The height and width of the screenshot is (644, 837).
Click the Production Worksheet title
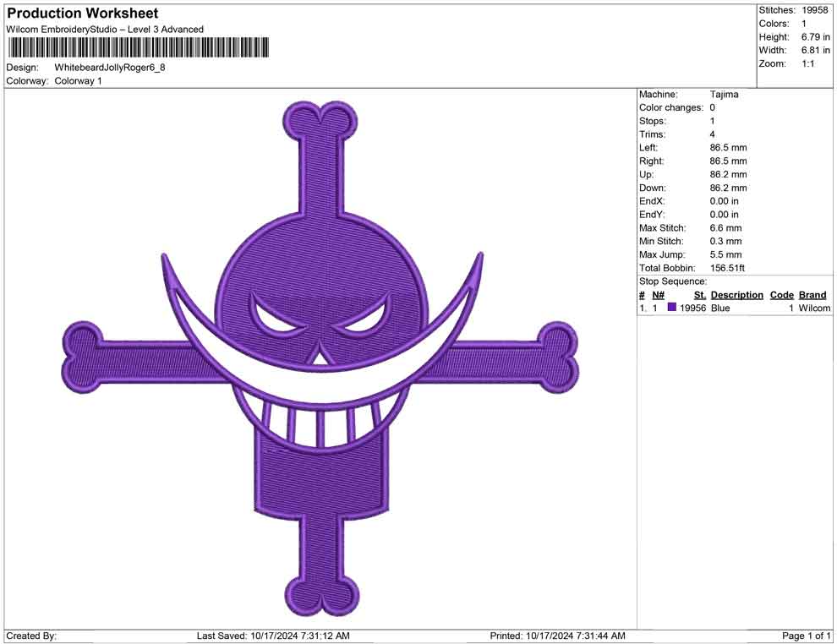tap(82, 14)
